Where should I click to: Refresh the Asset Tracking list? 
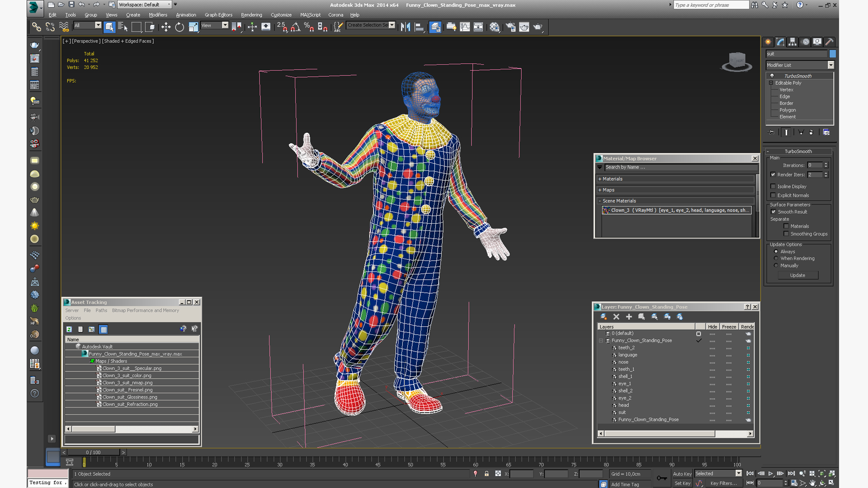(x=69, y=329)
